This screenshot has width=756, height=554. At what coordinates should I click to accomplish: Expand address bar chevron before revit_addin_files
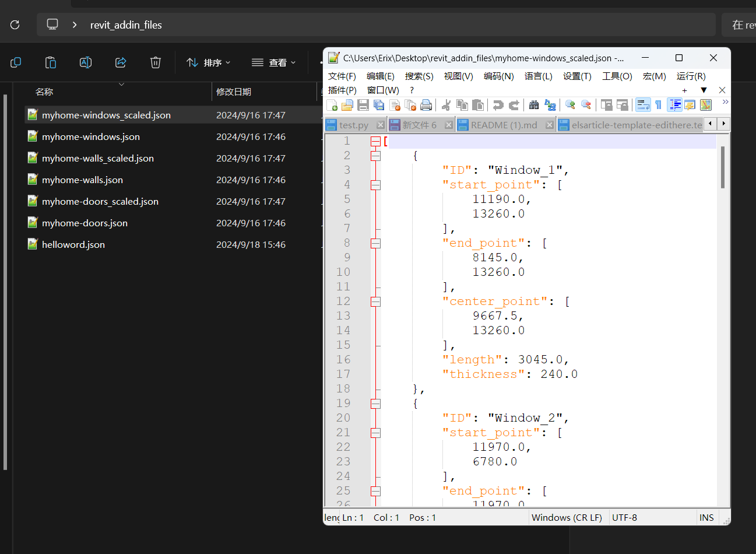[x=75, y=24]
